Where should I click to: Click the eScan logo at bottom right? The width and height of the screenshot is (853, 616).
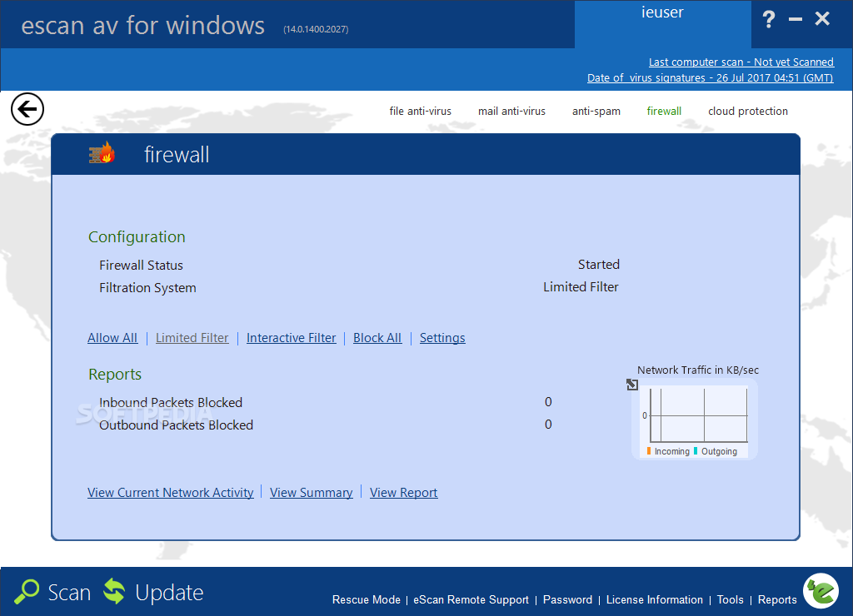tap(821, 591)
